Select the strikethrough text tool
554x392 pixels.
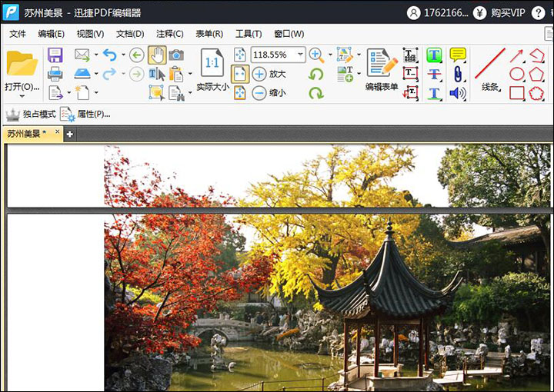click(x=434, y=74)
